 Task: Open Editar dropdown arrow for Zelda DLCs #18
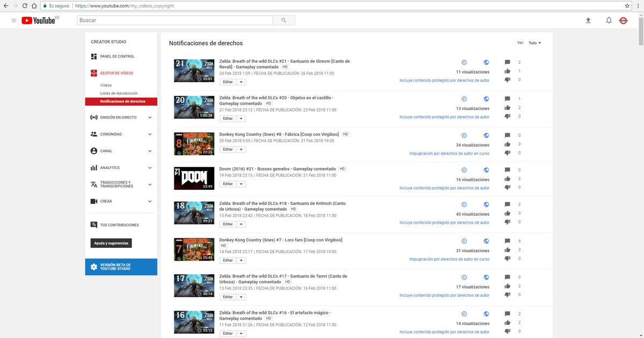pyautogui.click(x=241, y=224)
